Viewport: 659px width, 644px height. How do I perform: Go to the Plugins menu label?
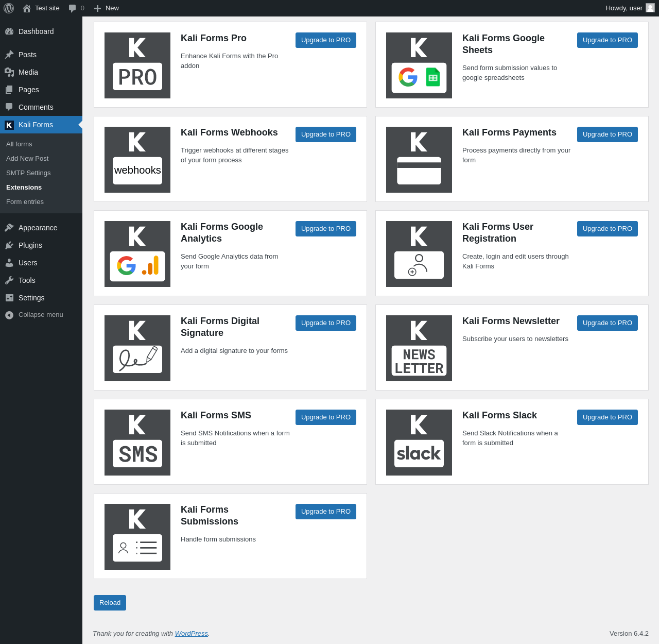[30, 245]
